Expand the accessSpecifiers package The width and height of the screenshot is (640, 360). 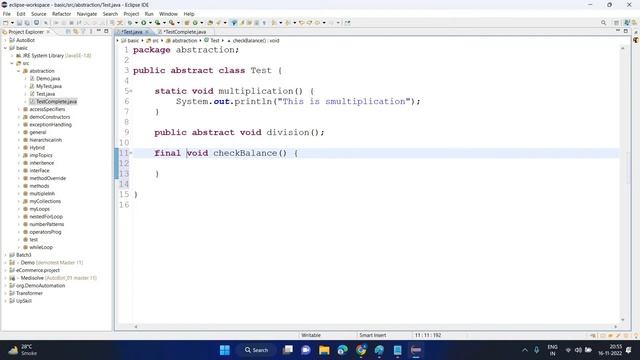(x=18, y=109)
